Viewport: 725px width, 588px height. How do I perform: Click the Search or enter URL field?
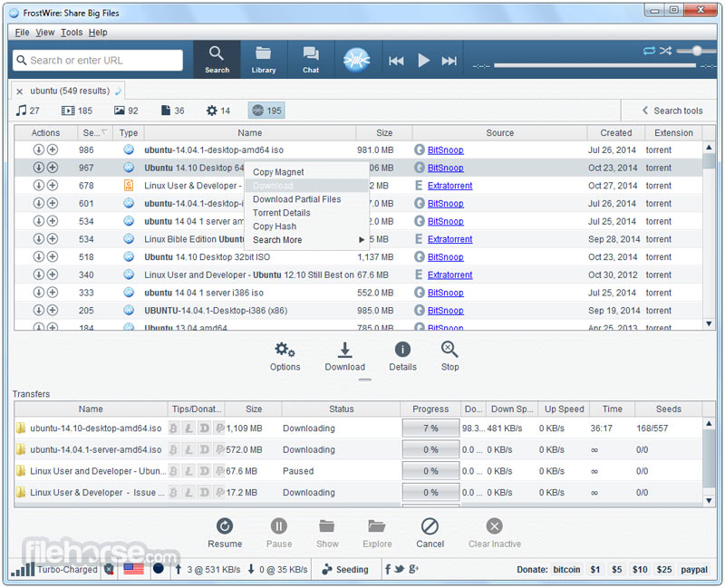click(x=100, y=58)
